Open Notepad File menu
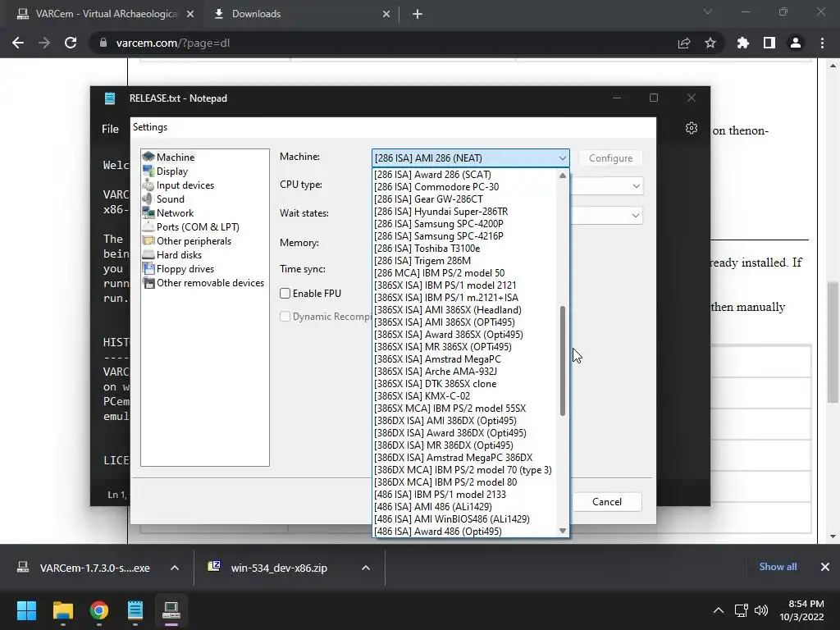 (110, 129)
